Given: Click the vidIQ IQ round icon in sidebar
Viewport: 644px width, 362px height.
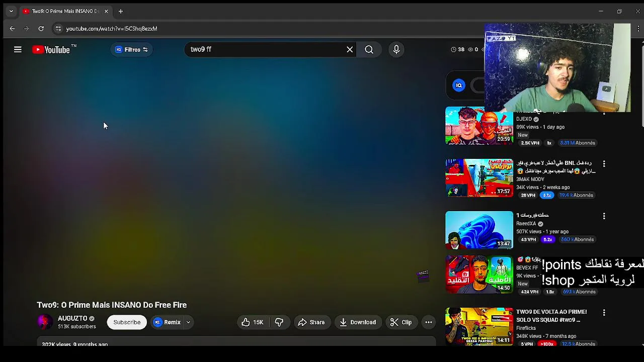Looking at the screenshot, I should click(459, 85).
